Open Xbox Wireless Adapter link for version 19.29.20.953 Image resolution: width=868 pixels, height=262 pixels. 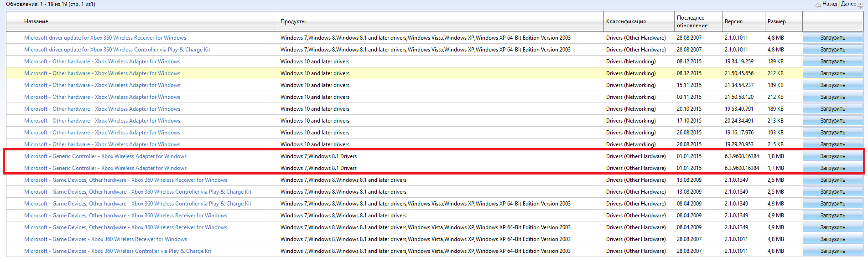point(102,144)
